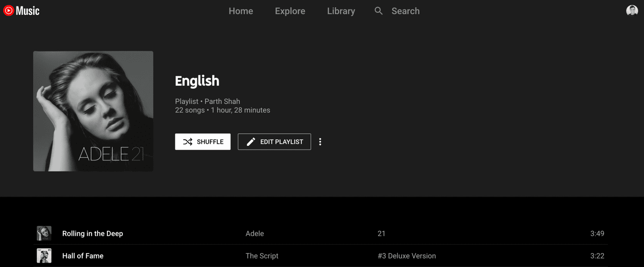Shuffle the English playlist

click(x=203, y=142)
